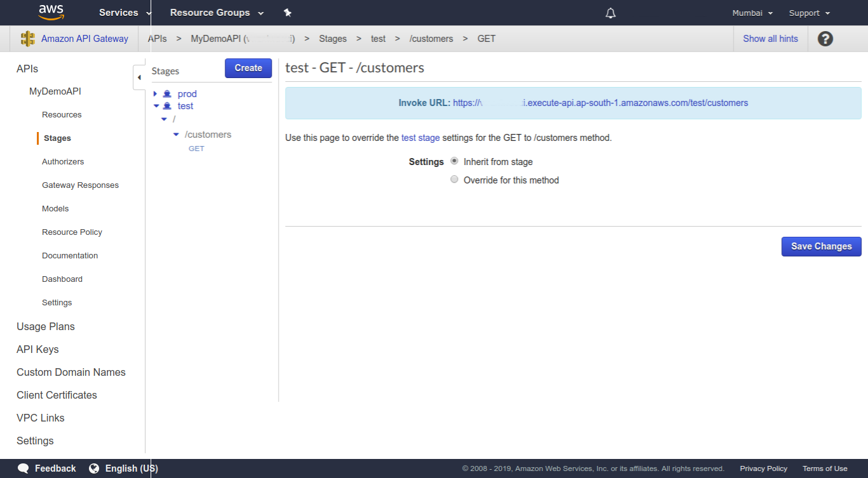Open the Mumbai region dropdown
Image resolution: width=868 pixels, height=478 pixels.
[752, 13]
